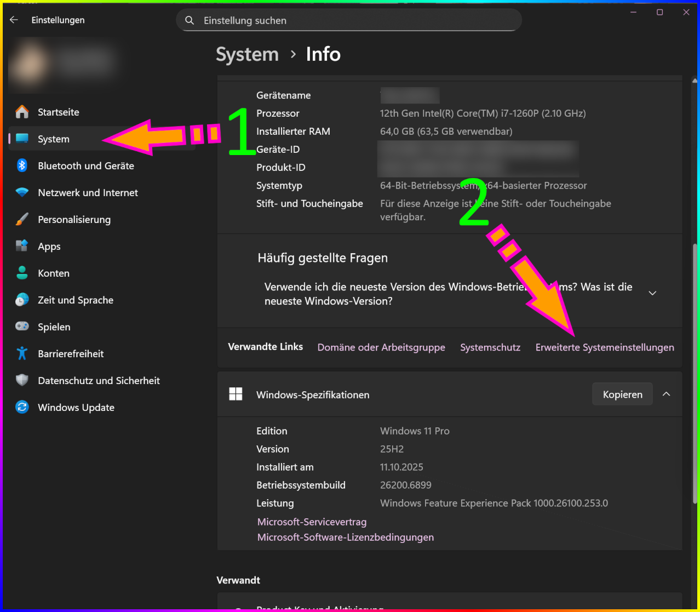Click the Windows Update sync icon
The image size is (700, 612).
pos(22,407)
